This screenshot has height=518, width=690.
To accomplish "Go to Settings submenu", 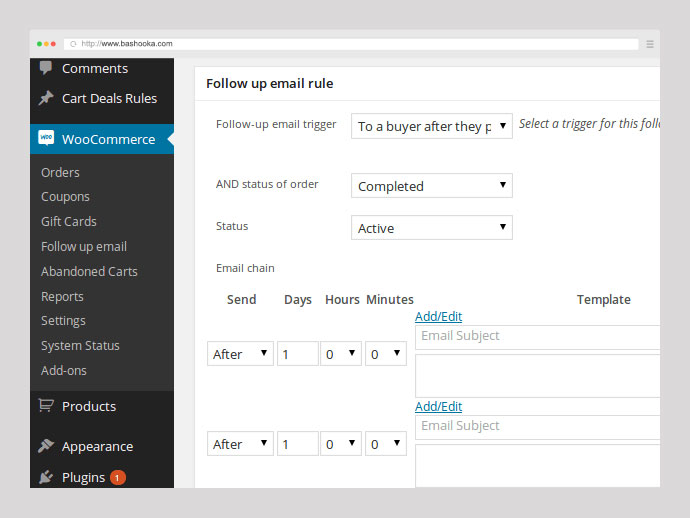I will pyautogui.click(x=63, y=321).
